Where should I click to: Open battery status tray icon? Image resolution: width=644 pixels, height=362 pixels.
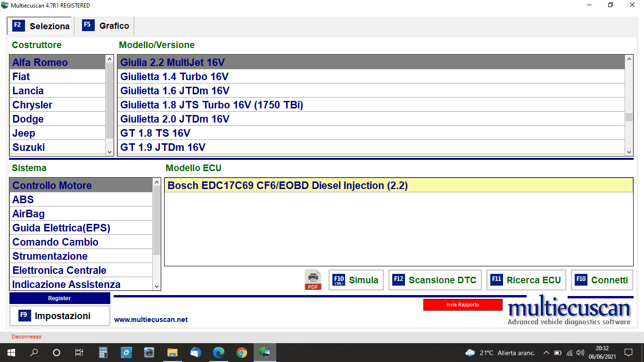pos(558,353)
